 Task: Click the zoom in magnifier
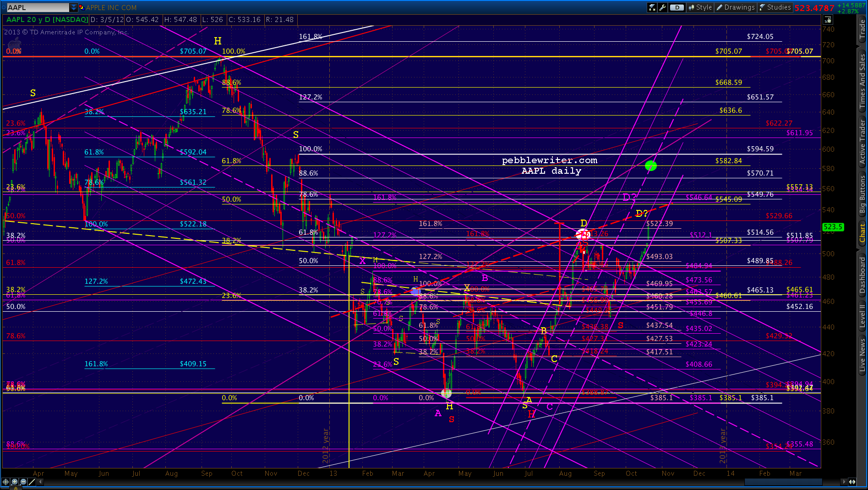pos(15,482)
